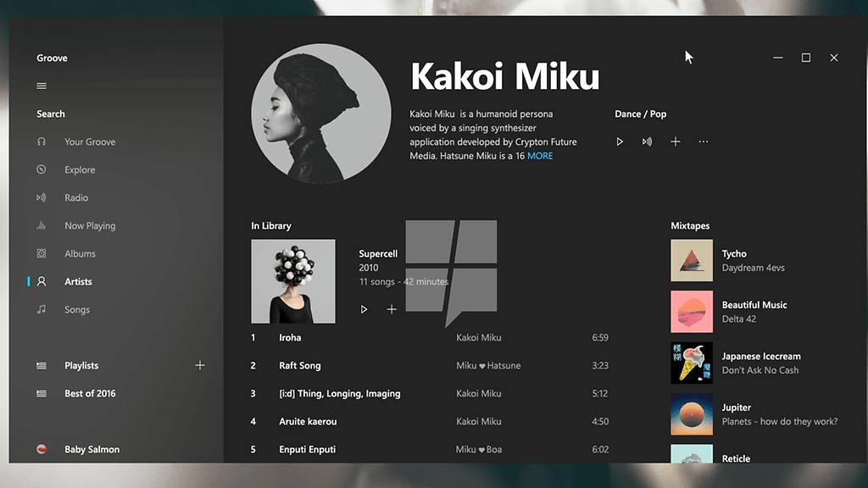Start artist radio with the speaker icon
The image size is (868, 488).
tap(647, 141)
